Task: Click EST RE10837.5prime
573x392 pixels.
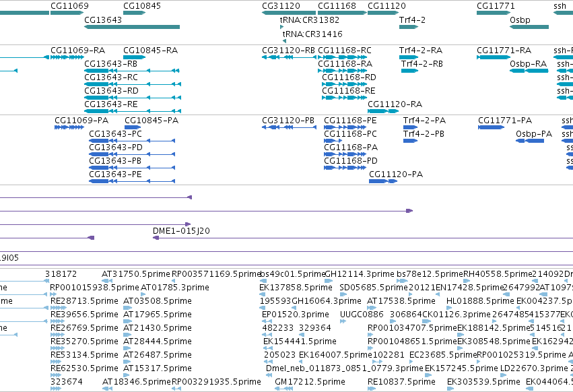Action: [x=401, y=382]
